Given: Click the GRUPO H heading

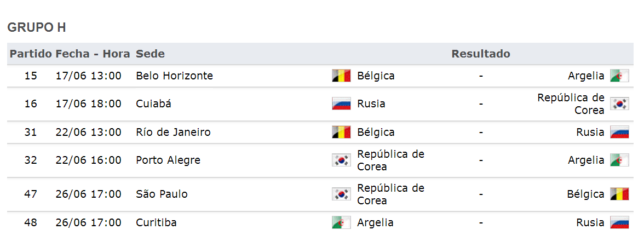Looking at the screenshot, I should coord(37,27).
